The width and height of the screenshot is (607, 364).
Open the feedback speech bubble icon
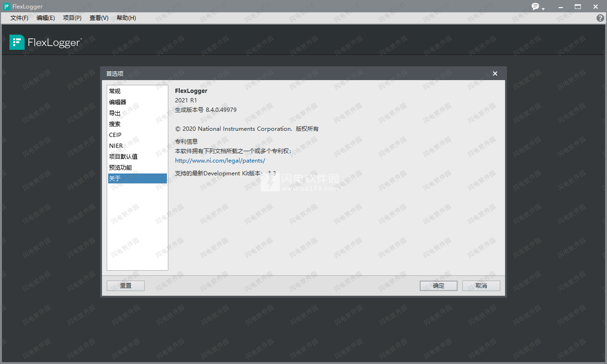pos(535,6)
